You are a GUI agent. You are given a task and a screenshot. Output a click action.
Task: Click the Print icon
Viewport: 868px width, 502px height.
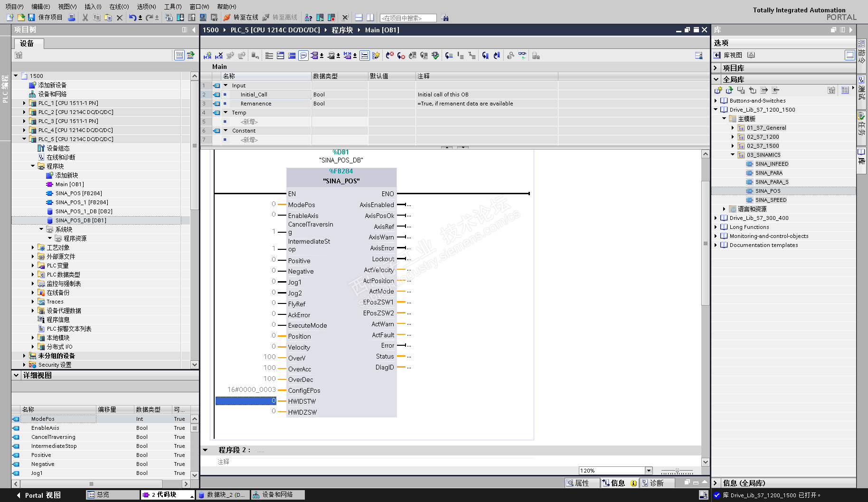tap(72, 18)
